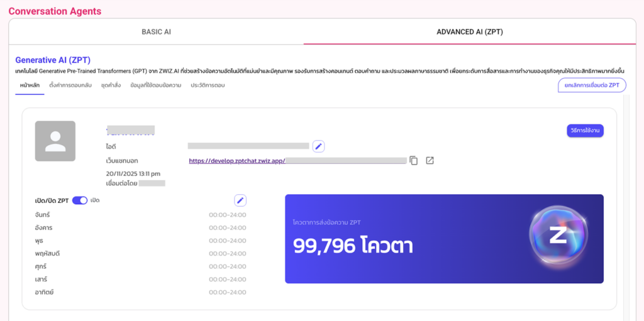This screenshot has height=321, width=644.
Task: Edit the ZPT weekly schedule pencil icon
Action: [x=240, y=200]
